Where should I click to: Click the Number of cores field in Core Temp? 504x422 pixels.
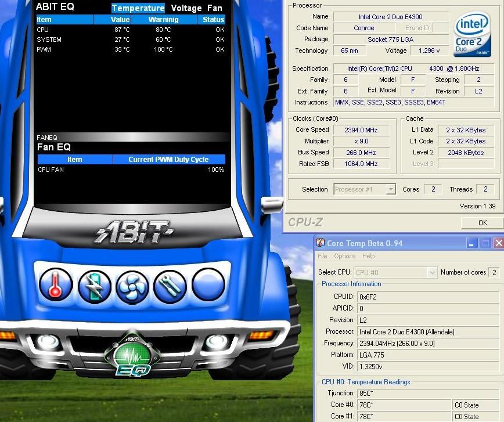pos(494,273)
